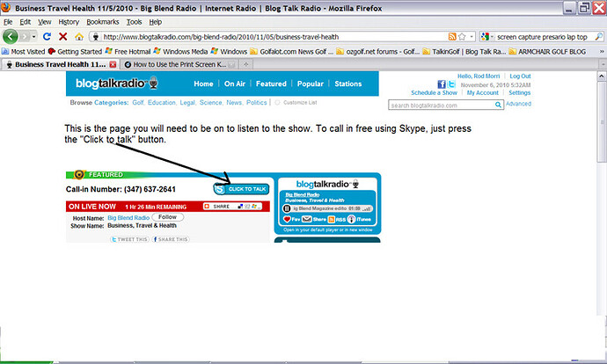Adjust the volume bars in player widget

click(366, 208)
